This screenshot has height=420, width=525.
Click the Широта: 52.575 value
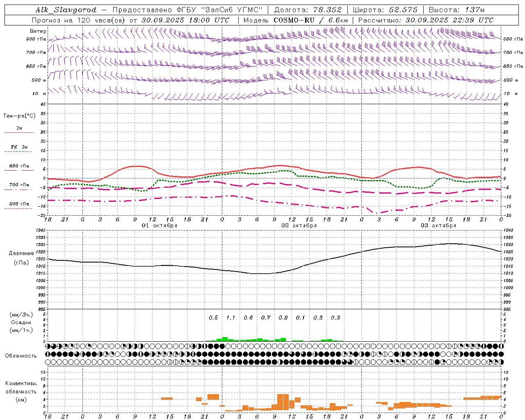point(385,10)
